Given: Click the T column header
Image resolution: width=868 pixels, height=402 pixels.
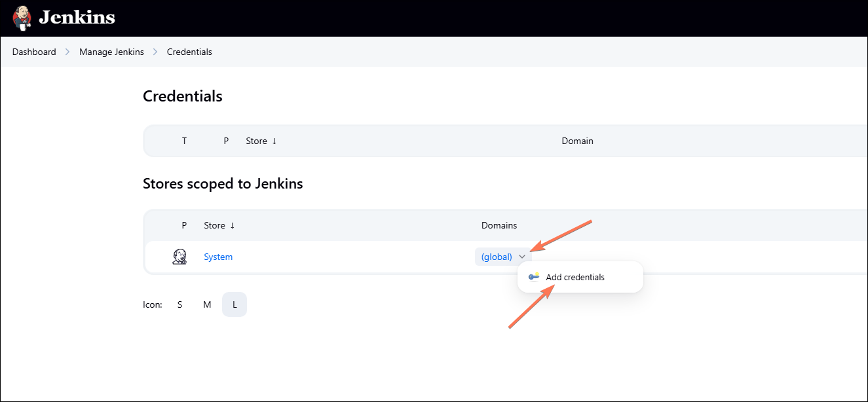Looking at the screenshot, I should 184,141.
